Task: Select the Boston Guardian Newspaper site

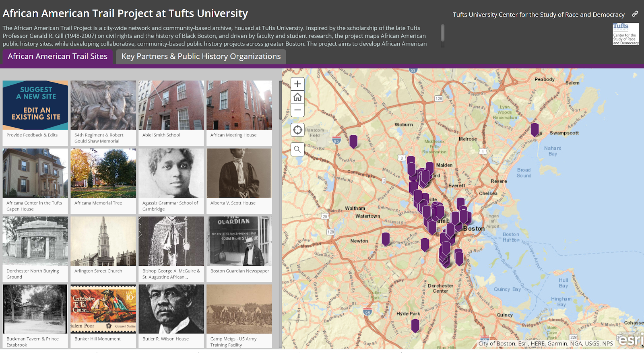Action: coord(239,249)
